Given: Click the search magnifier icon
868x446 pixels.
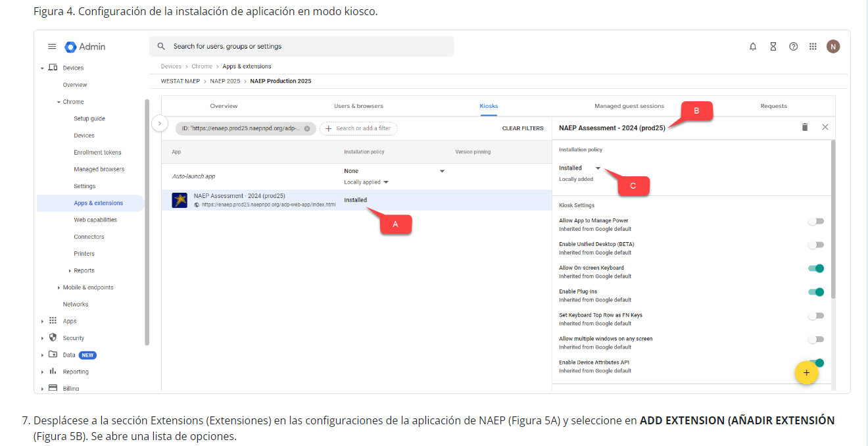Looking at the screenshot, I should pyautogui.click(x=161, y=47).
